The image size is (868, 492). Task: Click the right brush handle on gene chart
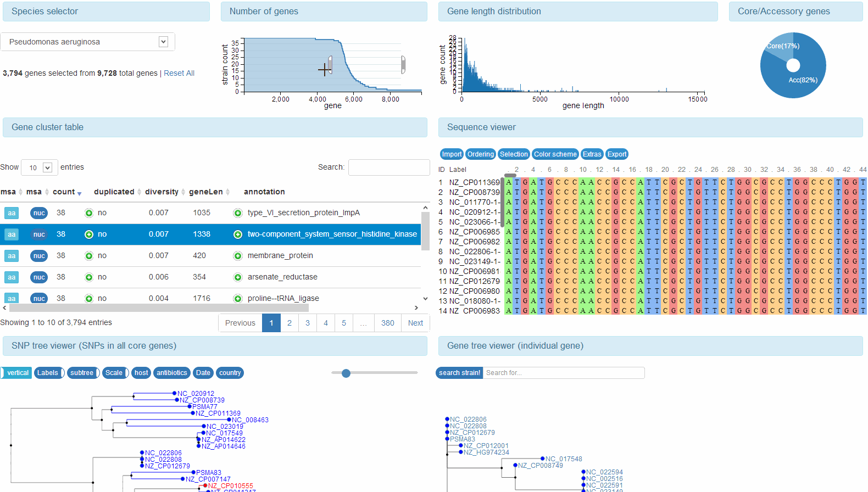pos(403,65)
